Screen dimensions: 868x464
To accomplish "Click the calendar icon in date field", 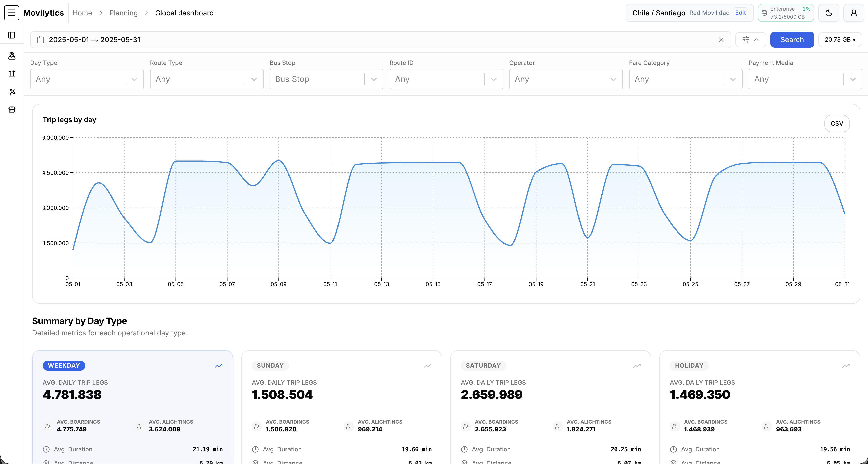I will [x=41, y=40].
